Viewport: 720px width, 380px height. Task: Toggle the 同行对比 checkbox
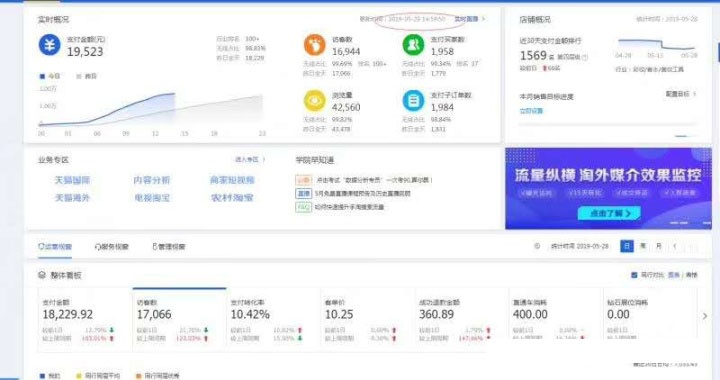[x=634, y=275]
